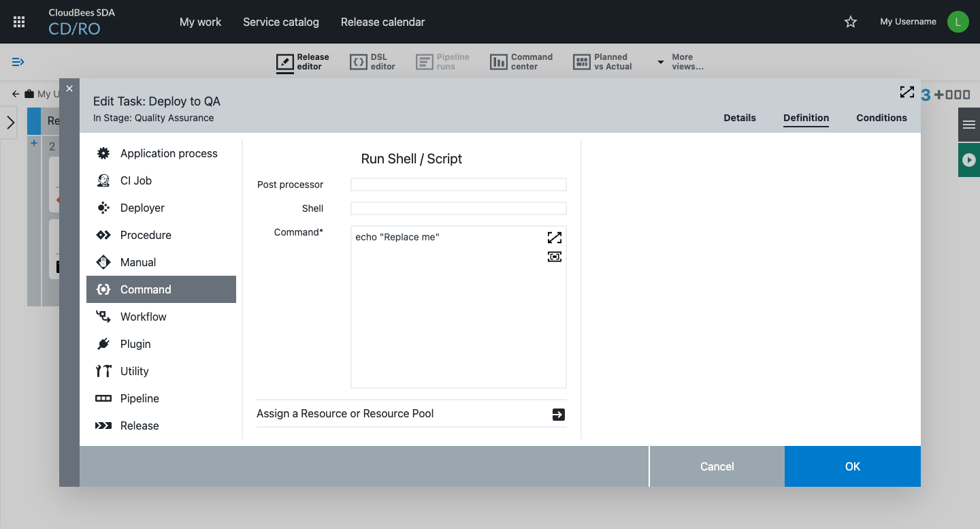This screenshot has height=529, width=980.
Task: Expand the Command field to full editor
Action: click(x=554, y=238)
